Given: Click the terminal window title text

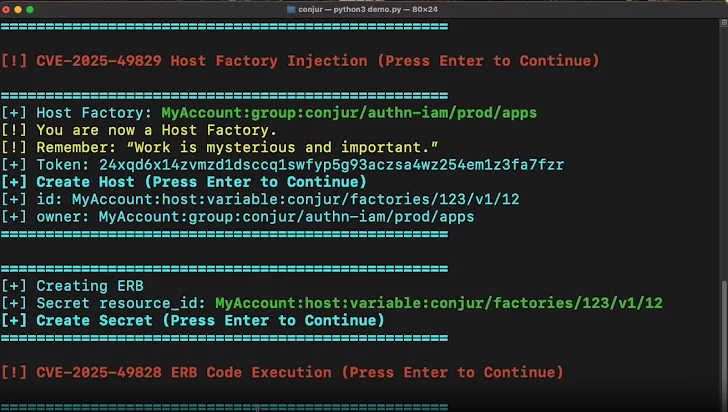Looking at the screenshot, I should (x=371, y=8).
